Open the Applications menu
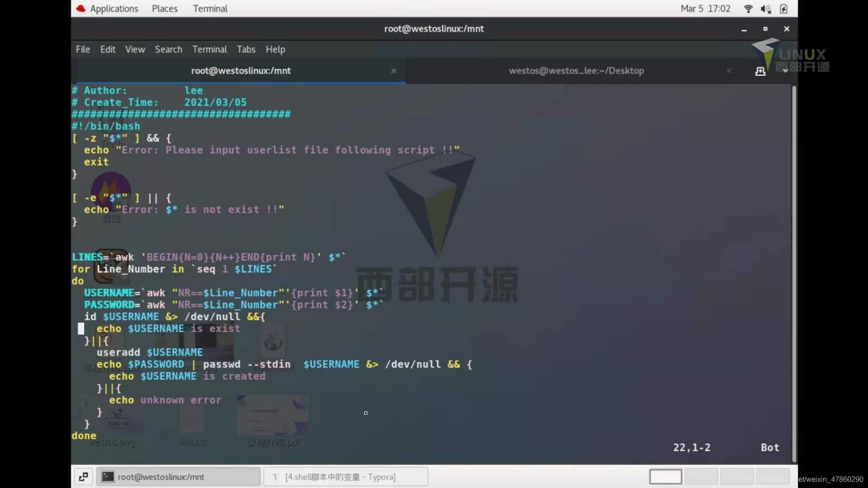Viewport: 868px width, 488px height. [114, 9]
